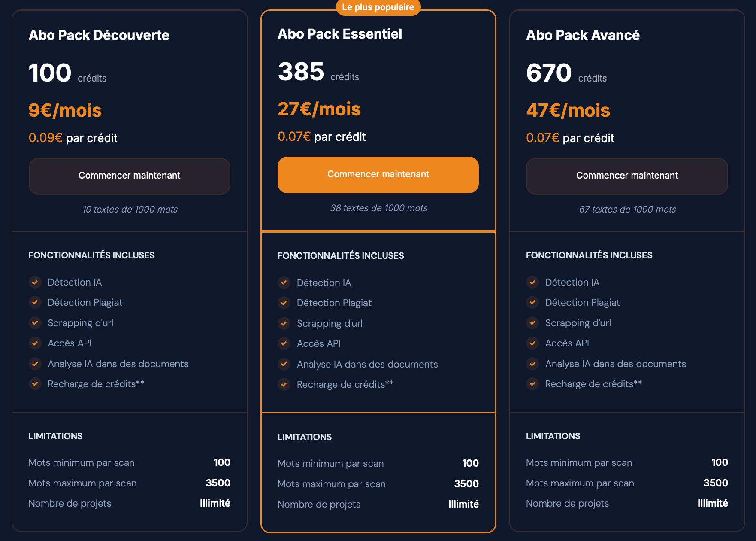Select the Scrapping d'url checkmark icon in Pack Avancé

pyautogui.click(x=532, y=323)
